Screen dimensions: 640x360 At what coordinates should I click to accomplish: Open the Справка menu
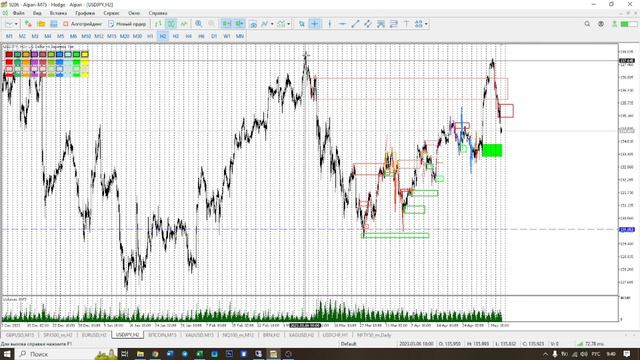(x=158, y=13)
